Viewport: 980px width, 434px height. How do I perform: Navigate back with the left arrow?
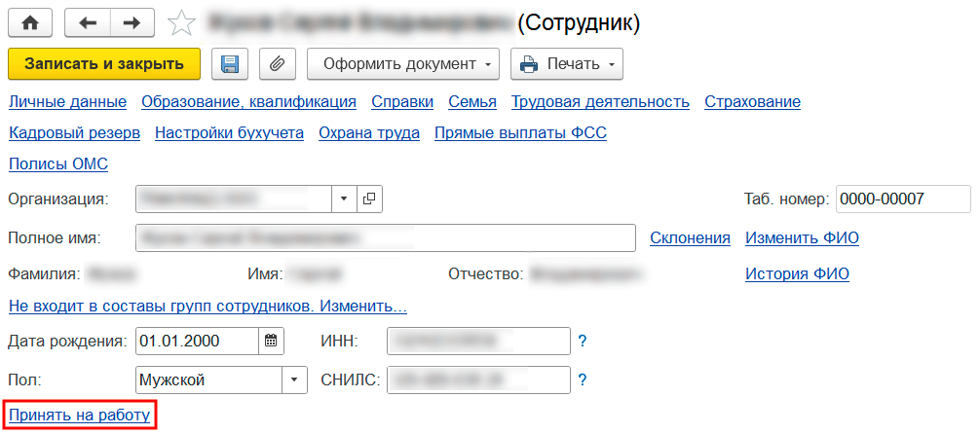pyautogui.click(x=87, y=22)
